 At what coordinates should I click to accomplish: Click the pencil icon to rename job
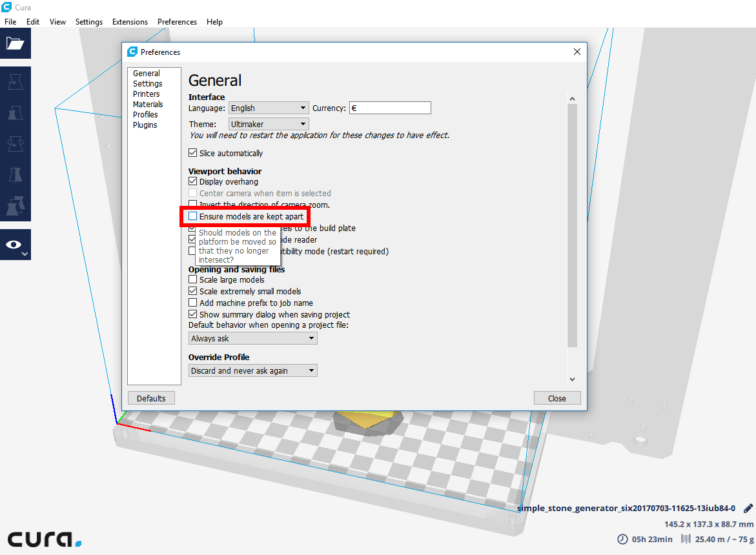coord(748,509)
